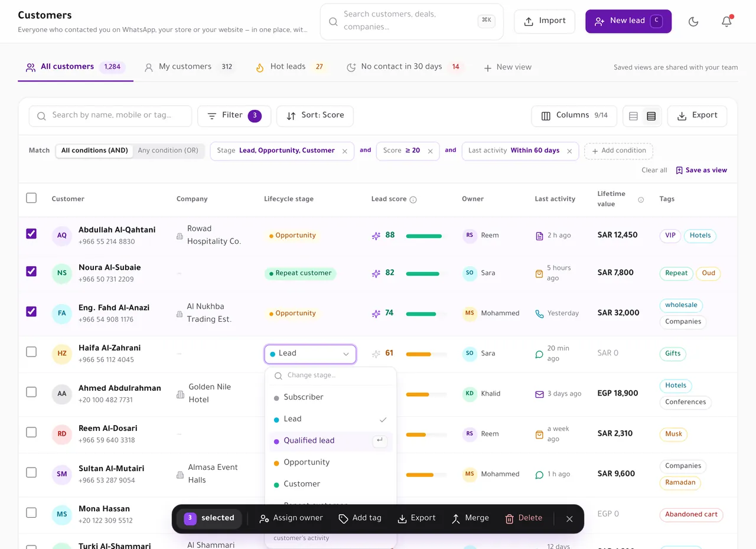Screen dimensions: 756x549
Task: Click AQ avatar of Abdullah Al-Qahtani
Action: coord(62,236)
